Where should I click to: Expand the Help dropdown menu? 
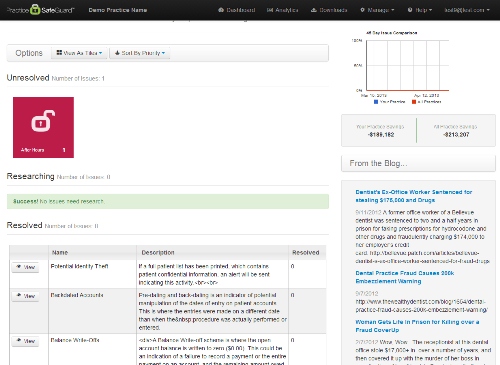420,10
